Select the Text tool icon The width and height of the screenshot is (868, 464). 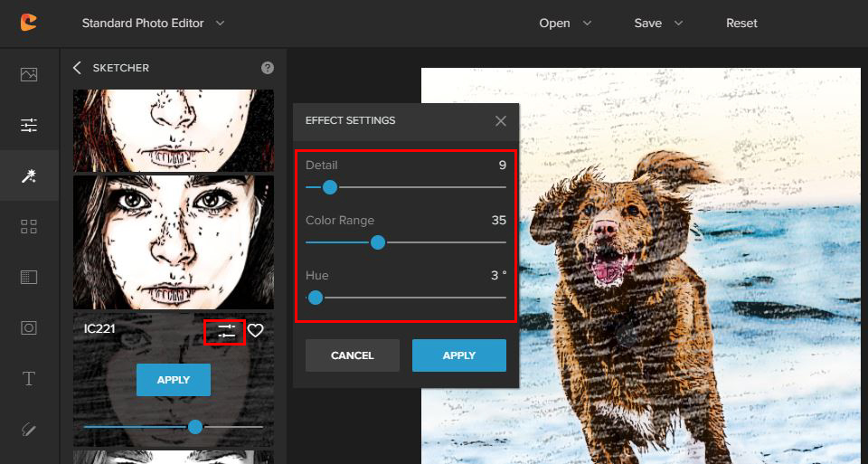coord(29,378)
